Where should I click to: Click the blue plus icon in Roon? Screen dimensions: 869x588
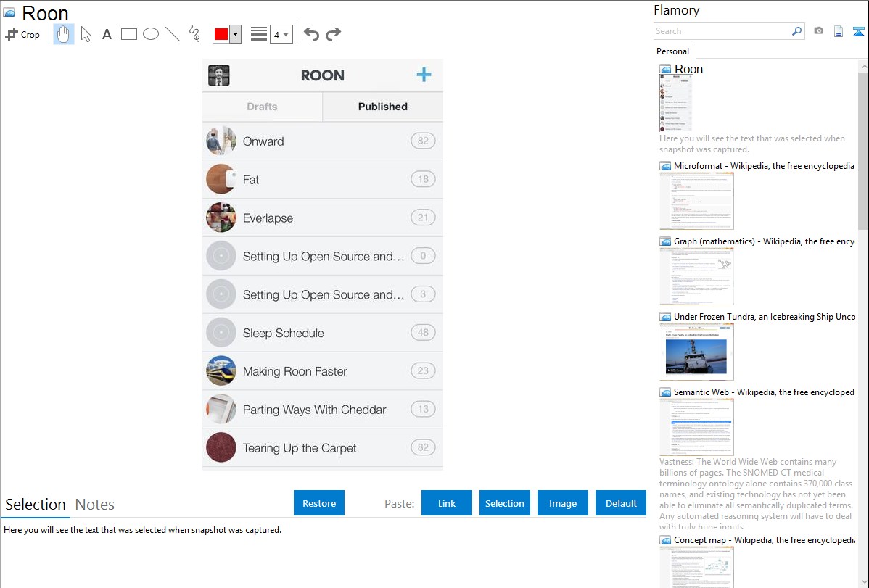424,75
